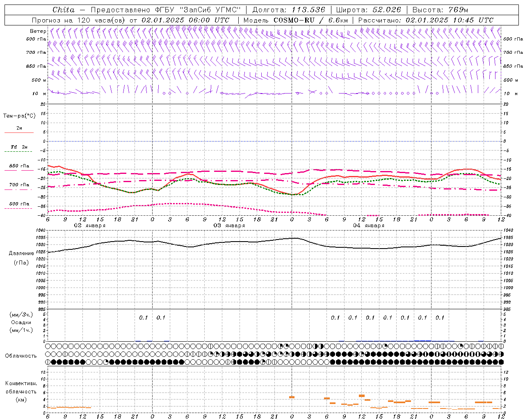Image resolution: width=525 pixels, height=420 pixels.
Task: Click the '03 января' date label
Action: [229, 226]
